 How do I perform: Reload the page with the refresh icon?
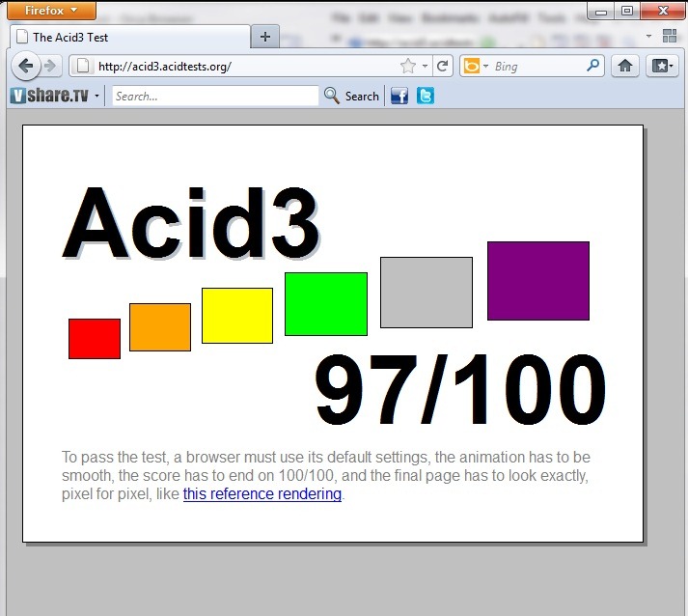pos(442,67)
